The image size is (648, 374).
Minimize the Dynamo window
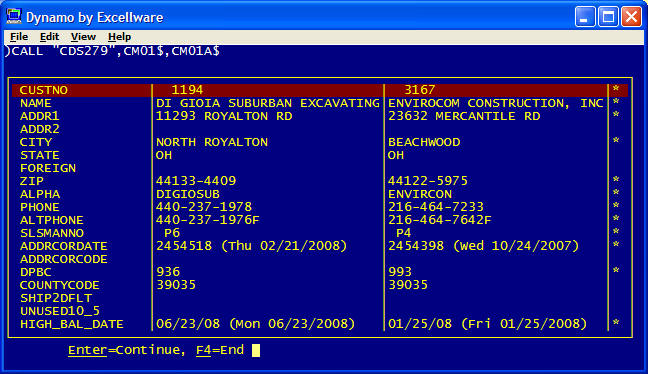point(585,17)
